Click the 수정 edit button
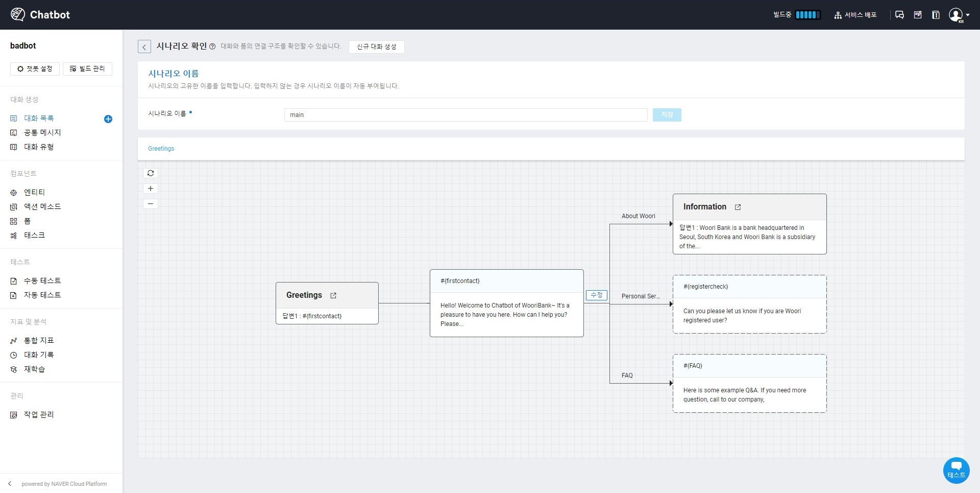 pos(596,295)
